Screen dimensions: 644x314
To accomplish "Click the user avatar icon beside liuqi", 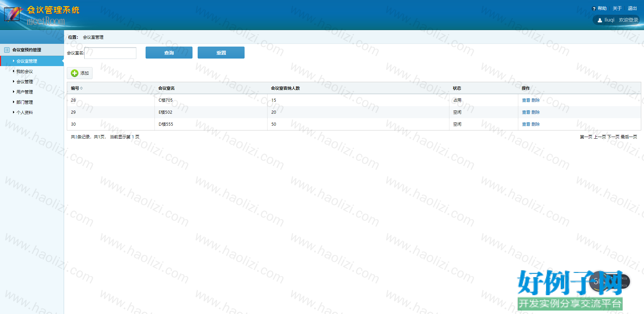I will tap(600, 20).
